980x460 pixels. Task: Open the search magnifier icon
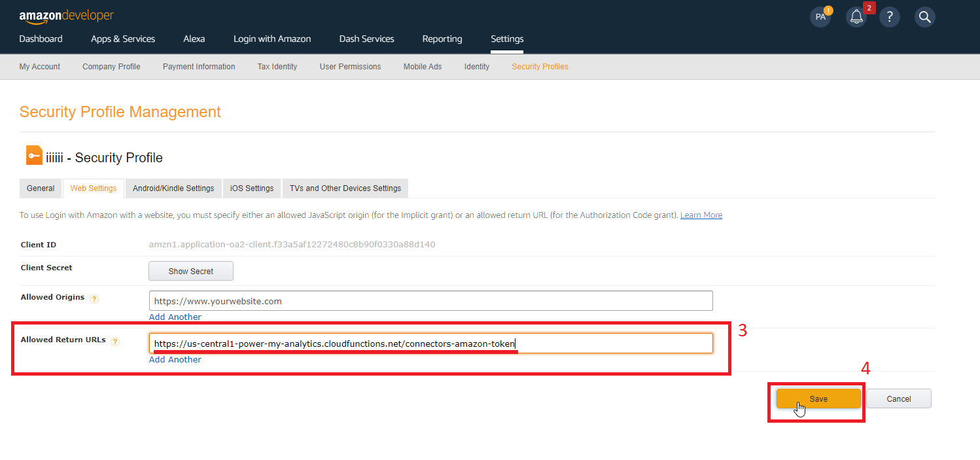pos(924,17)
